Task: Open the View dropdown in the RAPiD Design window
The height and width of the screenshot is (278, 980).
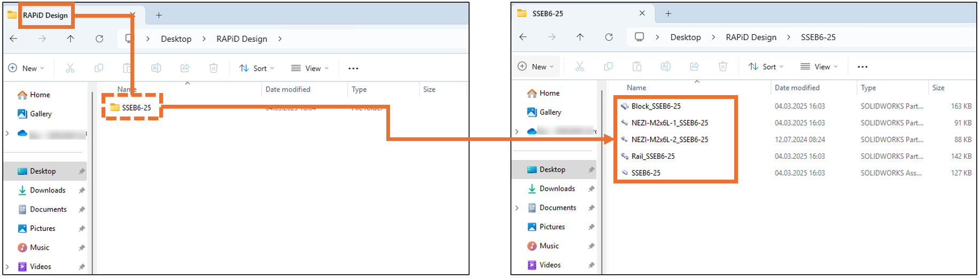Action: (x=310, y=68)
